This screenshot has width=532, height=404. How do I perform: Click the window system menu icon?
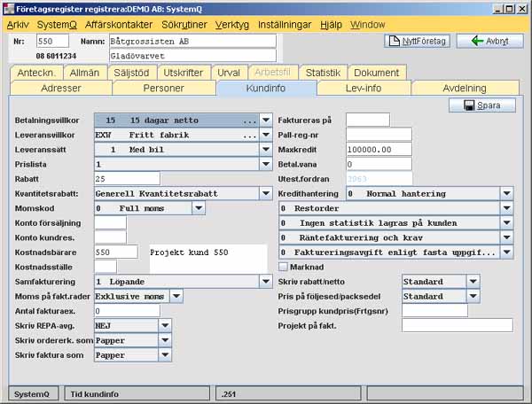pos(9,9)
